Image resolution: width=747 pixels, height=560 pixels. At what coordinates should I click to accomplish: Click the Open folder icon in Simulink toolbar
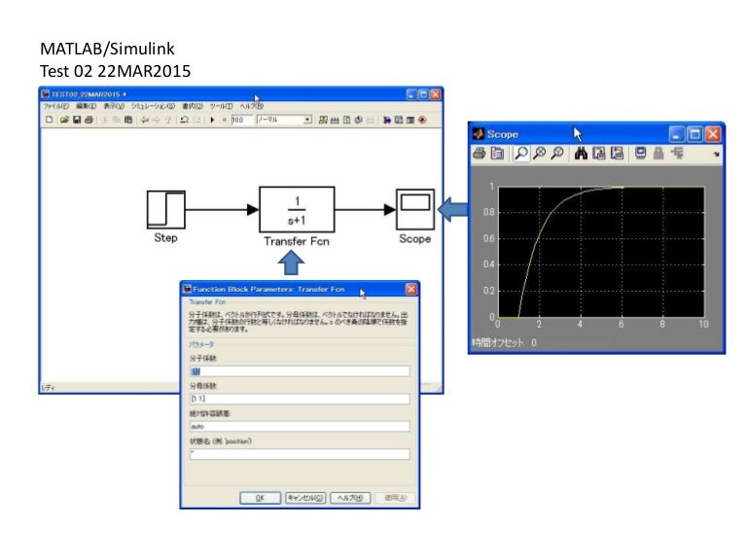coord(64,120)
